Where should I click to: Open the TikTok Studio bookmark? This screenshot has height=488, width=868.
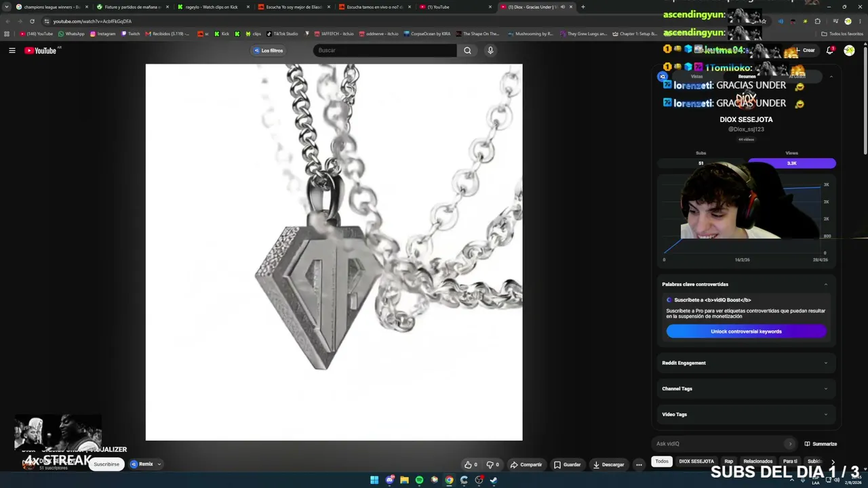click(x=282, y=33)
